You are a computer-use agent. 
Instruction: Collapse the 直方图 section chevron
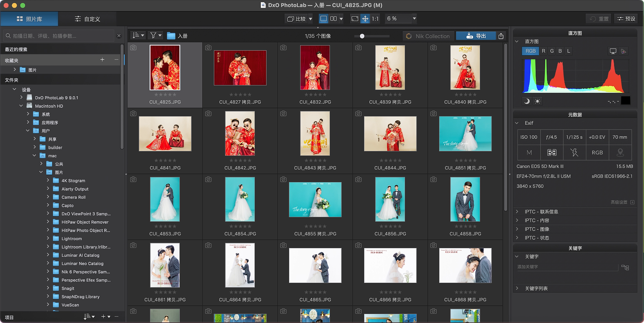tap(517, 41)
